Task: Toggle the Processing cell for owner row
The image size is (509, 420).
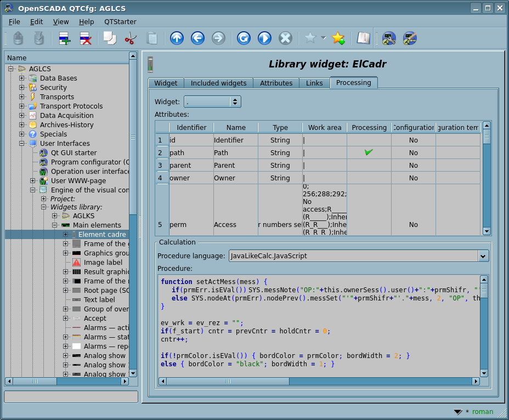Action: (369, 178)
